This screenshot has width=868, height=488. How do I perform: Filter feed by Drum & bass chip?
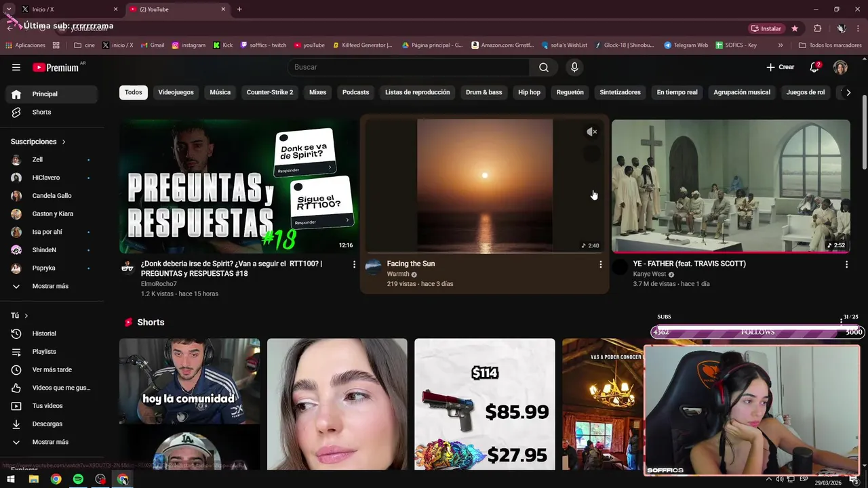click(x=484, y=92)
